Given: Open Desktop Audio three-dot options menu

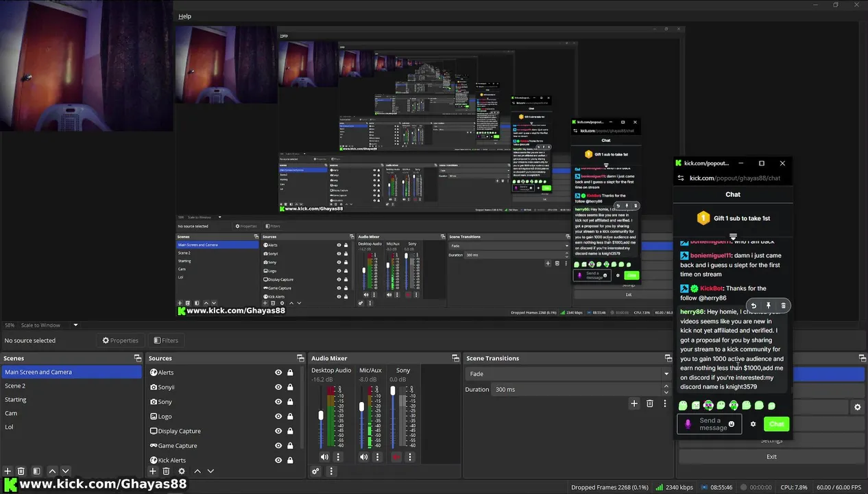Looking at the screenshot, I should (337, 457).
